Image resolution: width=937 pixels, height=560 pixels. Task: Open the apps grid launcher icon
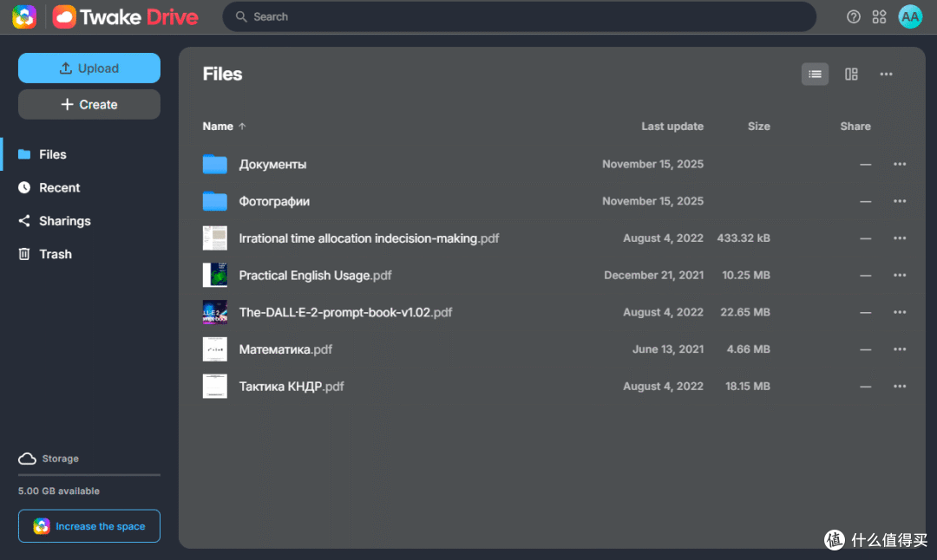click(x=879, y=16)
